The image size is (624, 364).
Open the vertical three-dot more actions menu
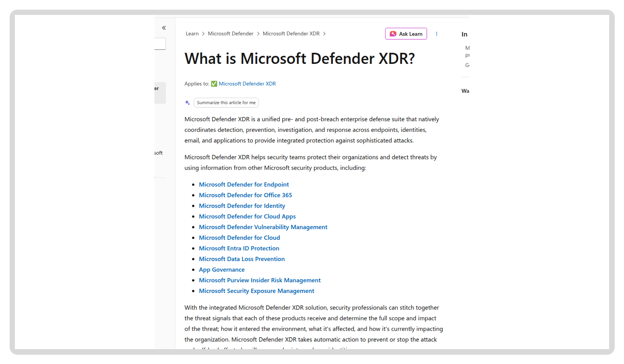click(x=436, y=34)
